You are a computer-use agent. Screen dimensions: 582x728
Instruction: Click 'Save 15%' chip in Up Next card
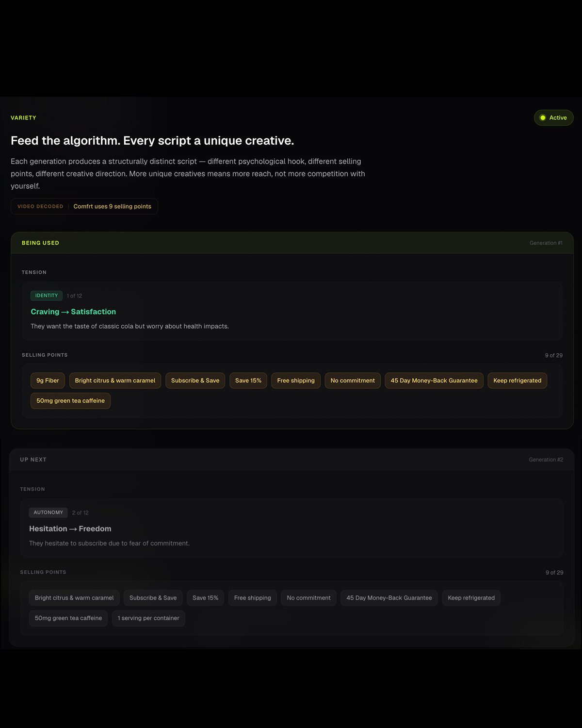pyautogui.click(x=205, y=598)
